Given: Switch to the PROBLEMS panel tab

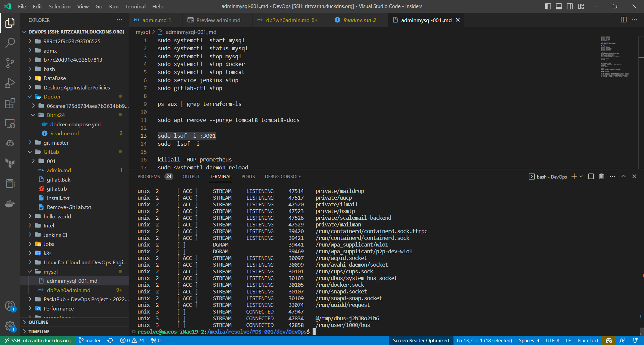Looking at the screenshot, I should (155, 177).
